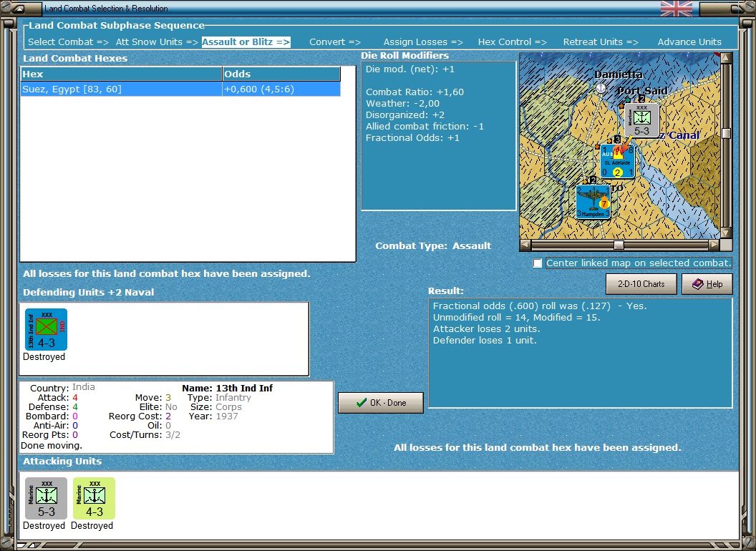756x551 pixels.
Task: Select the Assign Losses subphase label
Action: 423,42
